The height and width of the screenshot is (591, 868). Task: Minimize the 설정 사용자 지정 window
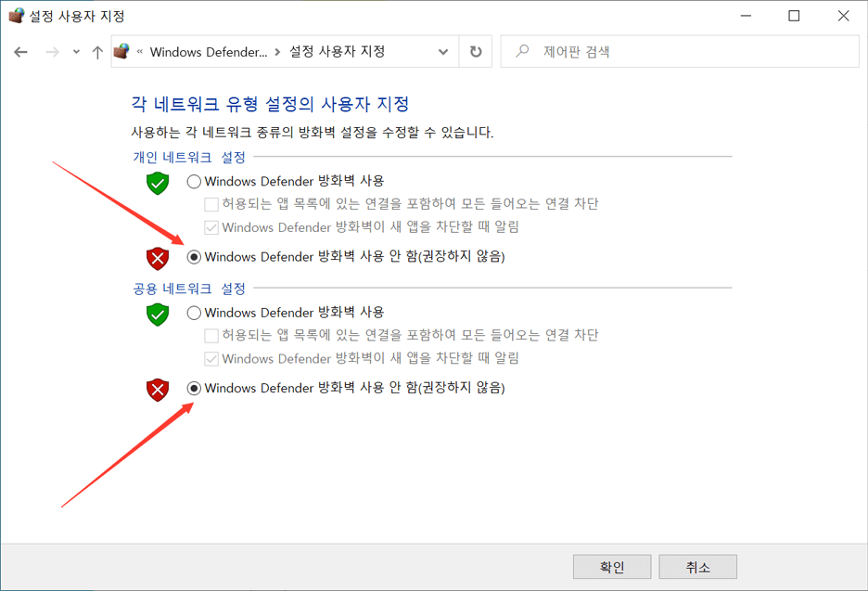pyautogui.click(x=747, y=16)
